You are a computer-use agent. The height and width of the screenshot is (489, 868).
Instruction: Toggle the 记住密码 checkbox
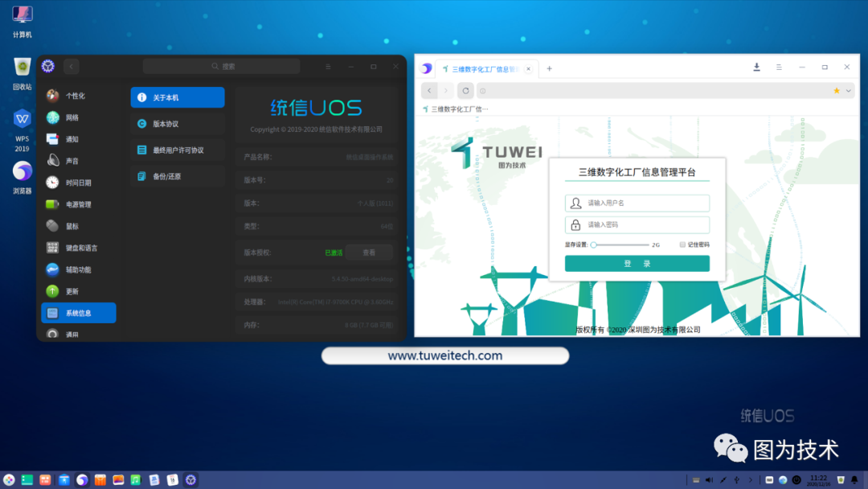click(x=682, y=244)
